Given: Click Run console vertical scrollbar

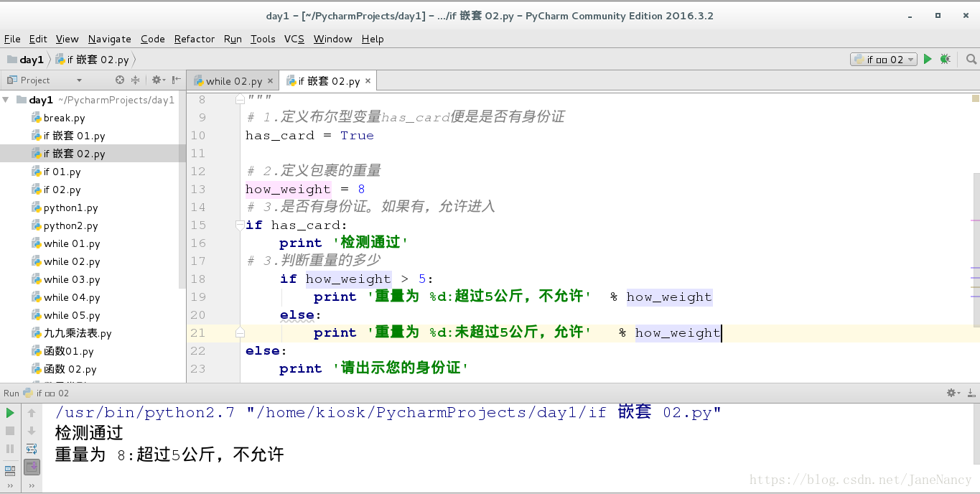Looking at the screenshot, I should click(976, 434).
